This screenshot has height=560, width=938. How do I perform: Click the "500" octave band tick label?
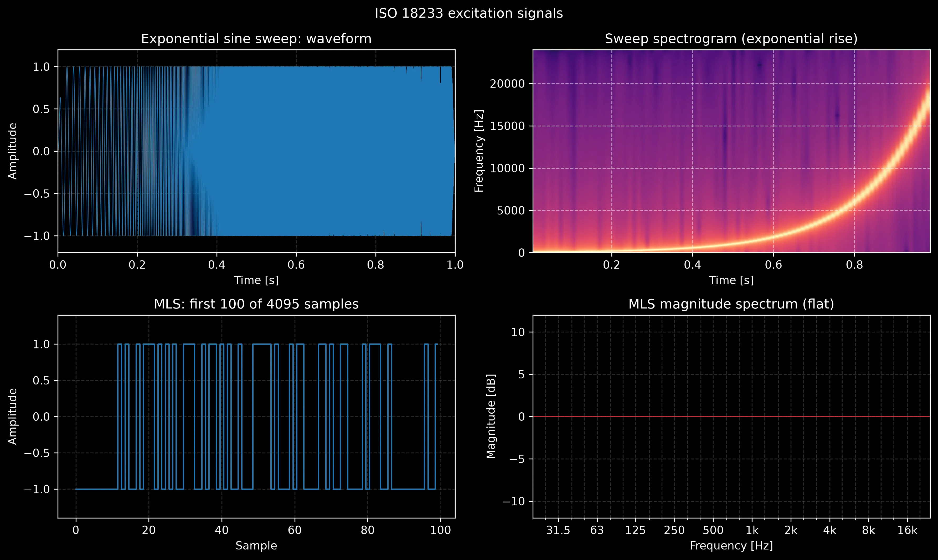[x=713, y=531]
